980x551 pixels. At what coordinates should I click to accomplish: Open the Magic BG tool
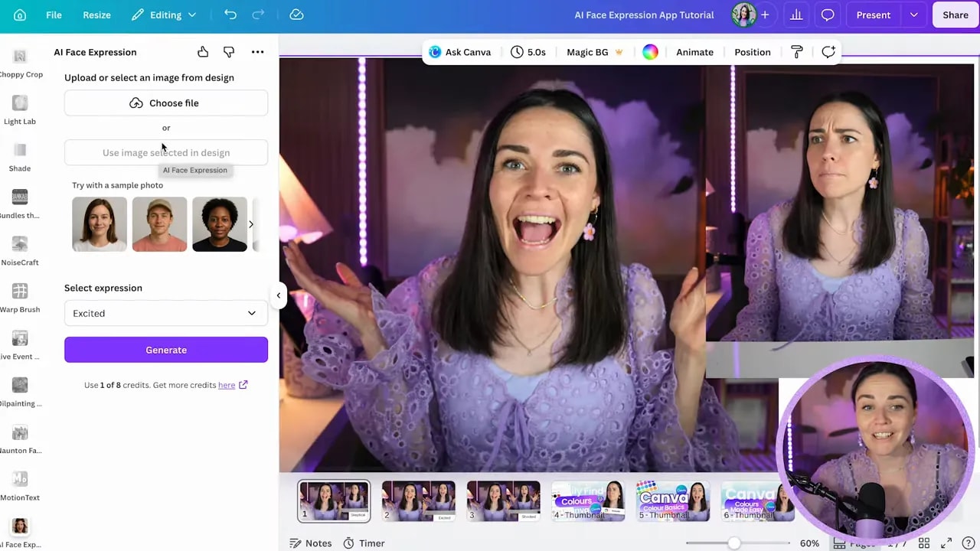point(595,52)
